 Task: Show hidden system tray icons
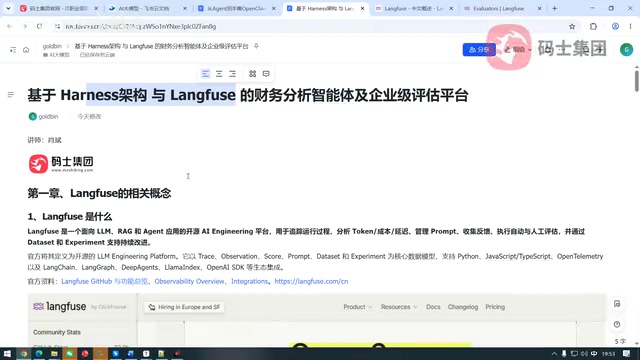[554, 354]
